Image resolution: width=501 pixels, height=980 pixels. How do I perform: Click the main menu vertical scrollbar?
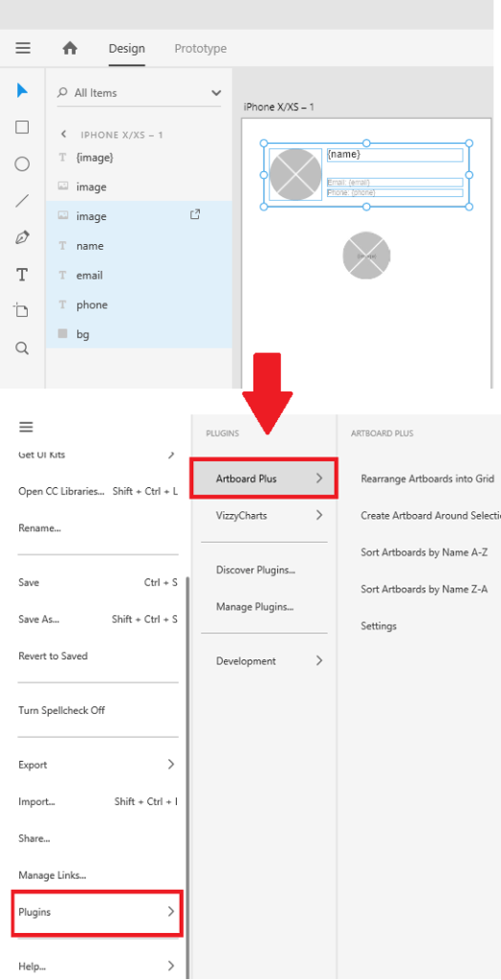(186, 777)
